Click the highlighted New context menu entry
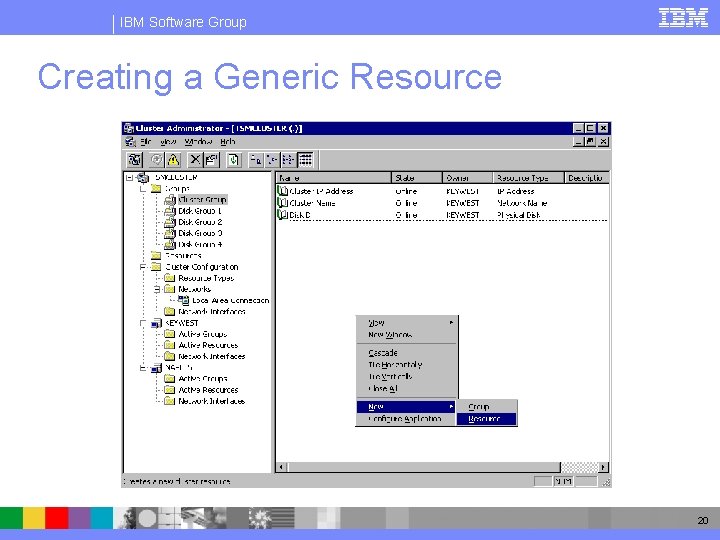Image resolution: width=720 pixels, height=540 pixels. 407,407
